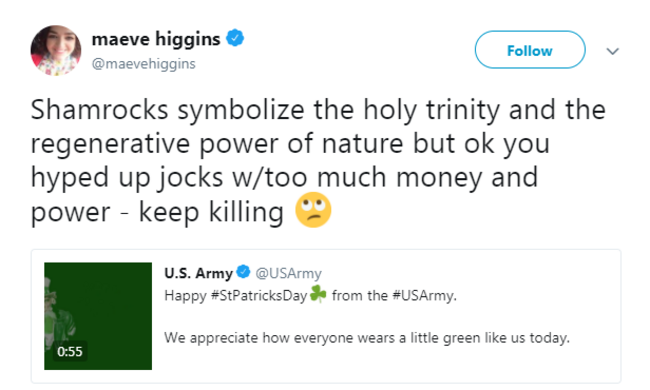Click the main tweet text about shamrocks

[x=318, y=160]
